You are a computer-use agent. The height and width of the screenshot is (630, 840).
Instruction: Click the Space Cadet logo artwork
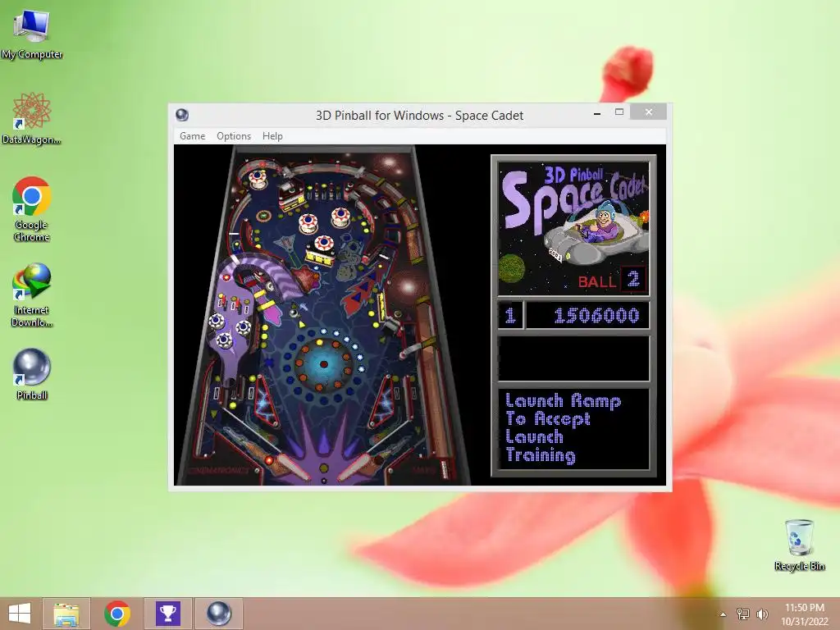pyautogui.click(x=573, y=228)
